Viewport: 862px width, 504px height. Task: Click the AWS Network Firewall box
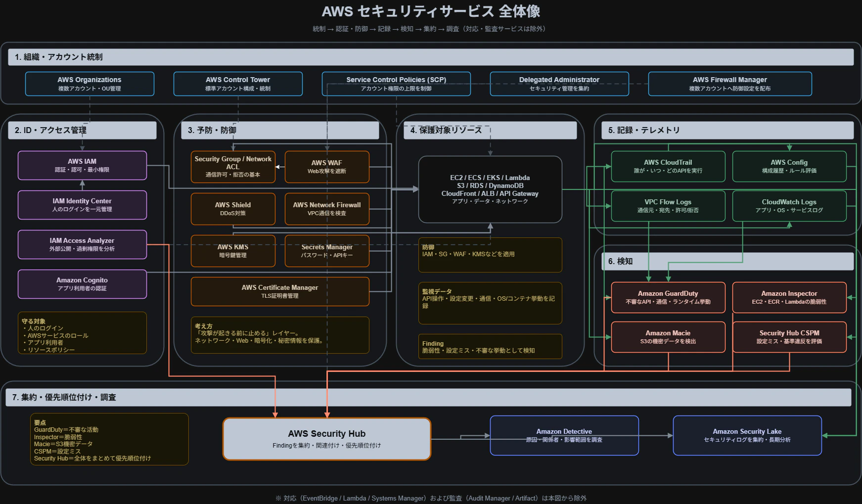click(x=327, y=209)
